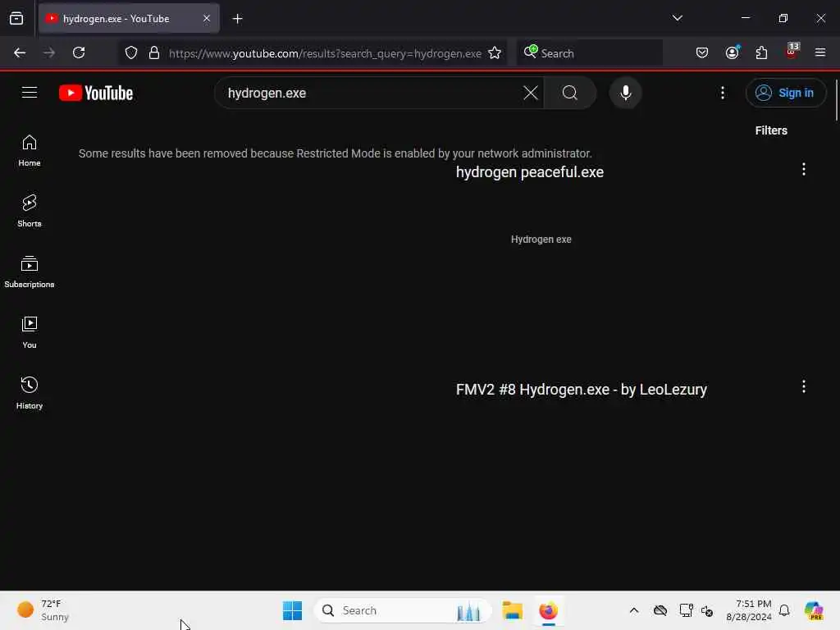Click the network display tray icon
Image resolution: width=840 pixels, height=630 pixels.
[x=687, y=610]
